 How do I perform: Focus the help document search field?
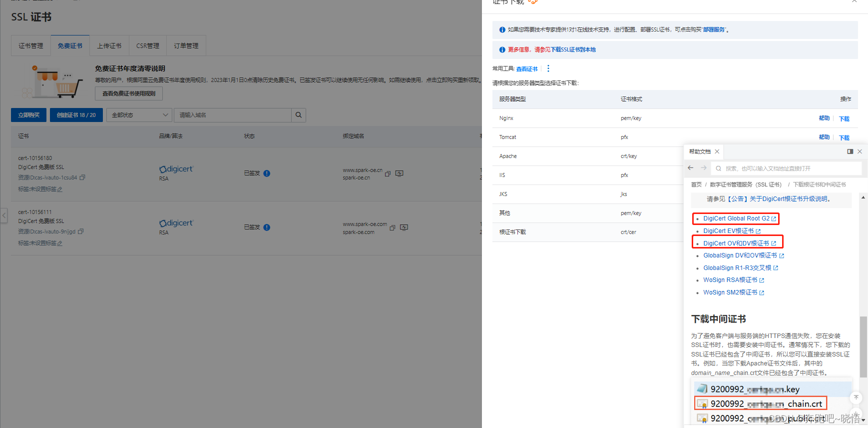pos(787,168)
